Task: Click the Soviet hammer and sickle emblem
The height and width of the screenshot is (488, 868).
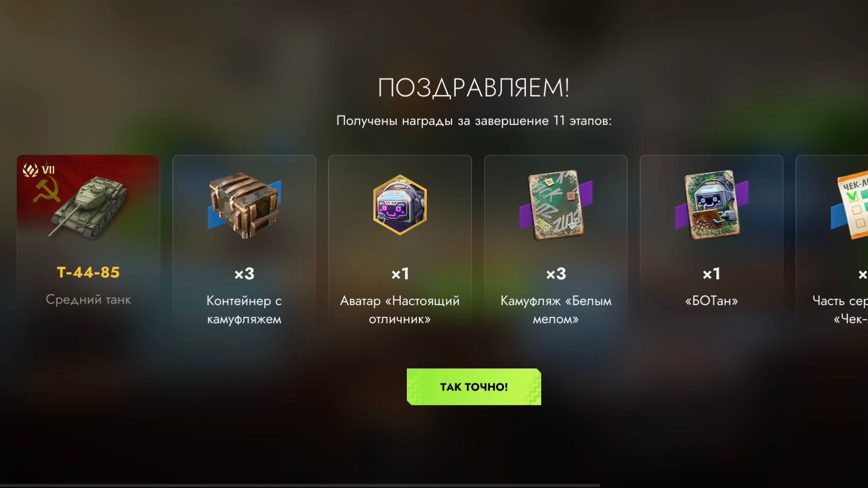Action: (47, 190)
